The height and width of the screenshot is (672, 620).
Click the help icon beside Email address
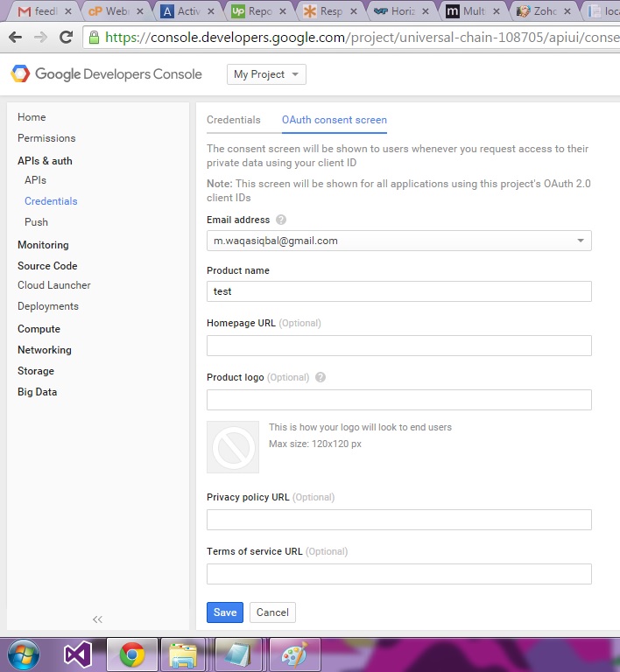point(281,220)
